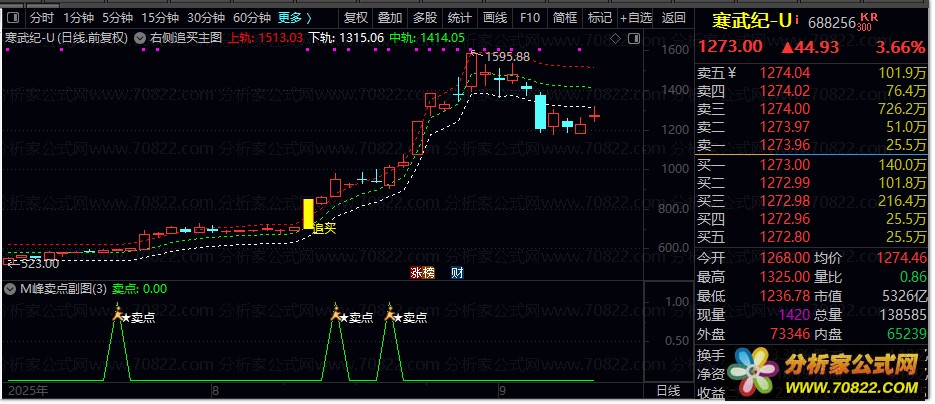The width and height of the screenshot is (935, 404).
Task: Switch to 分时 intraday view
Action: tap(42, 18)
